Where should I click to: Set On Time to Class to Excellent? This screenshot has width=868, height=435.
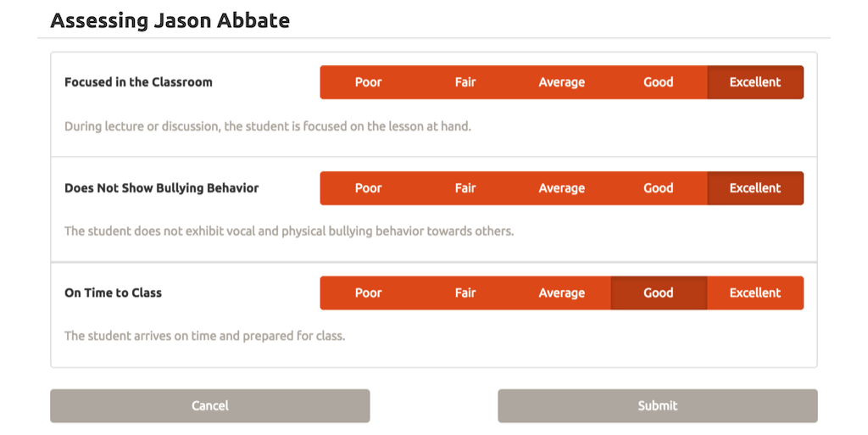point(754,293)
